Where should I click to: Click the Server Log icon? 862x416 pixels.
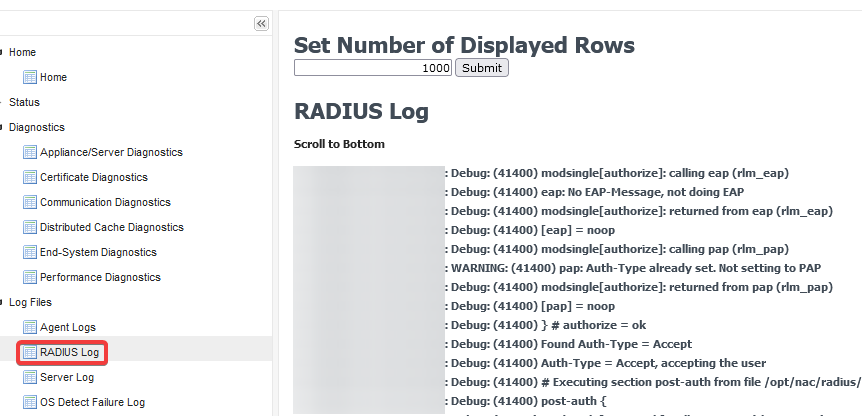pos(30,377)
